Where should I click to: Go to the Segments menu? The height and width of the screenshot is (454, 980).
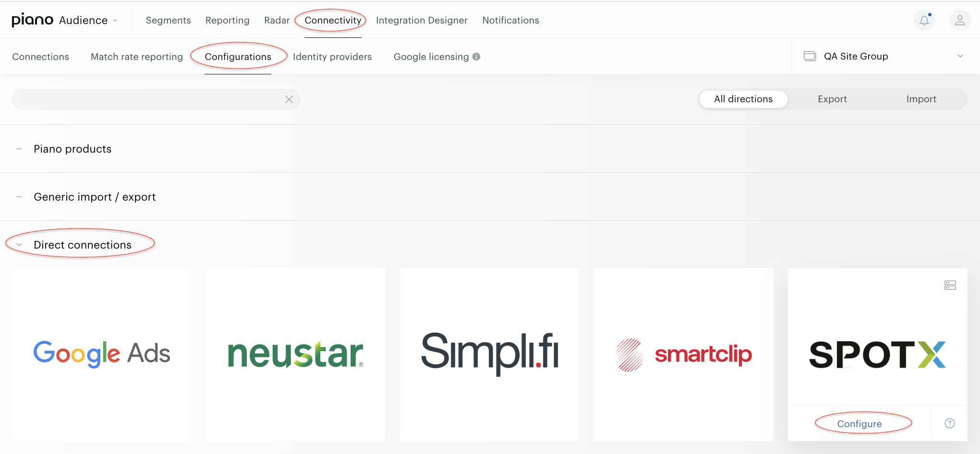tap(168, 20)
